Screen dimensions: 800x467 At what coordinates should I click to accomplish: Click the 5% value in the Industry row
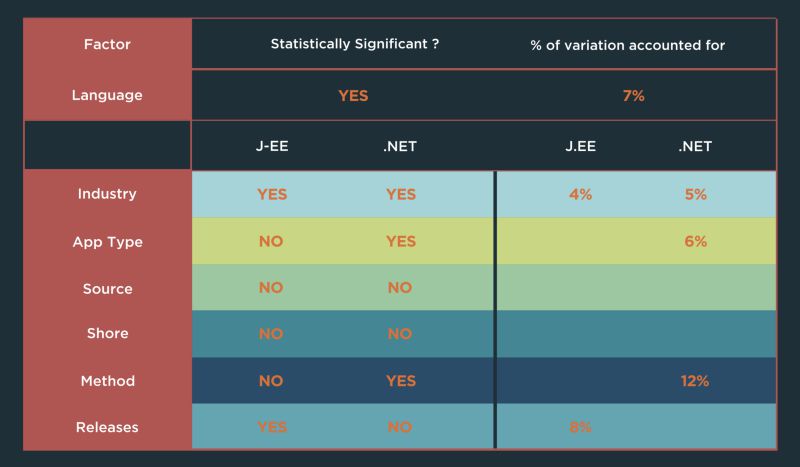pos(696,194)
